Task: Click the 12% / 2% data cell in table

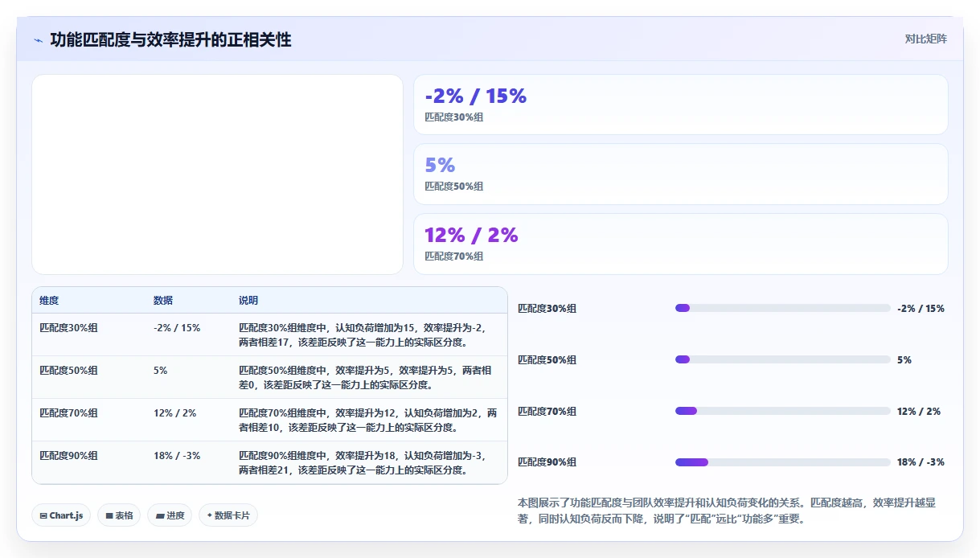Action: point(174,413)
